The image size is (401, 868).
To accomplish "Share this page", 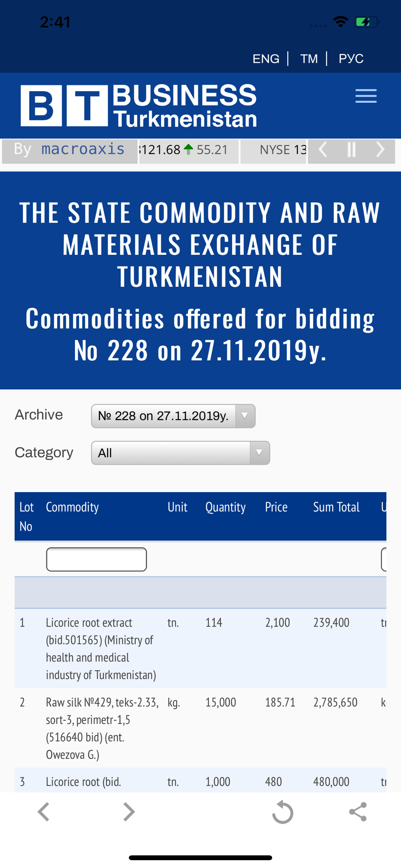I will click(358, 812).
